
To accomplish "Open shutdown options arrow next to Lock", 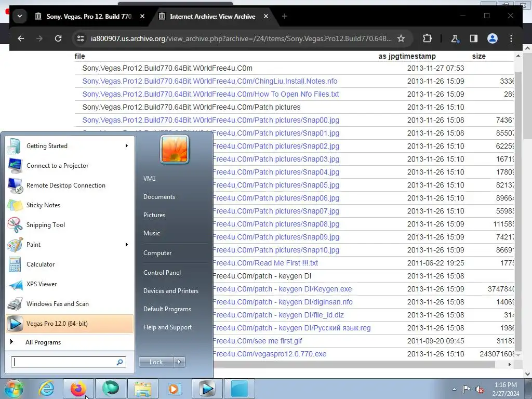I will point(179,362).
